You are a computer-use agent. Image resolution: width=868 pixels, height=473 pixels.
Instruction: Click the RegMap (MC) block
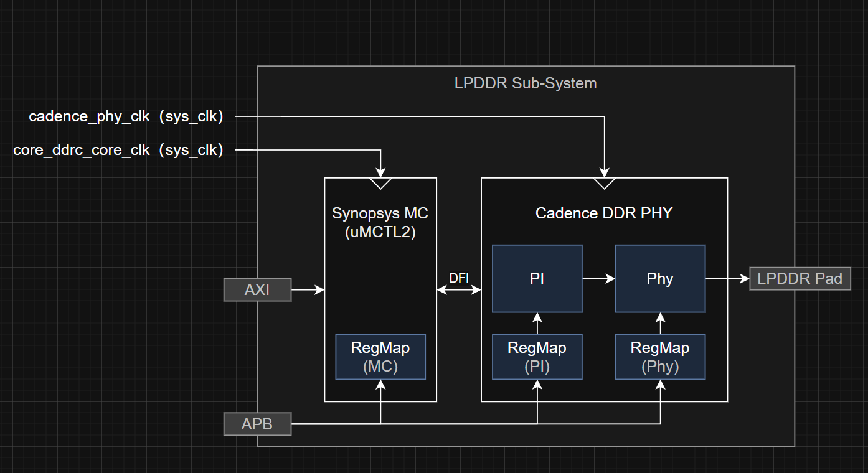pos(380,357)
